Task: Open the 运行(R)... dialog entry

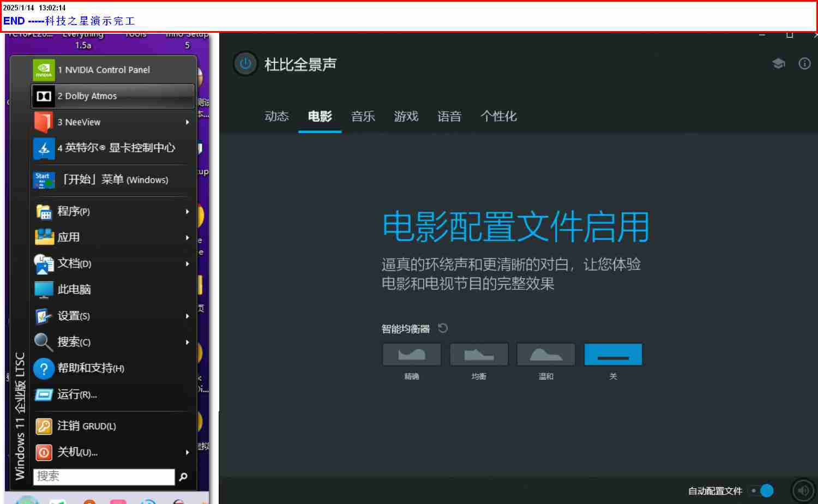Action: click(113, 394)
